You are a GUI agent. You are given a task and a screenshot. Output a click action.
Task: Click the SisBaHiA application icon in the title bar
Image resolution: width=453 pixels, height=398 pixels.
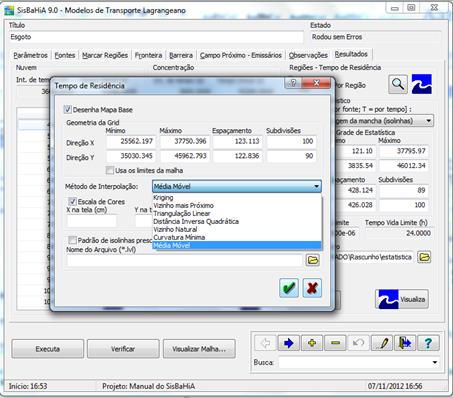[9, 10]
